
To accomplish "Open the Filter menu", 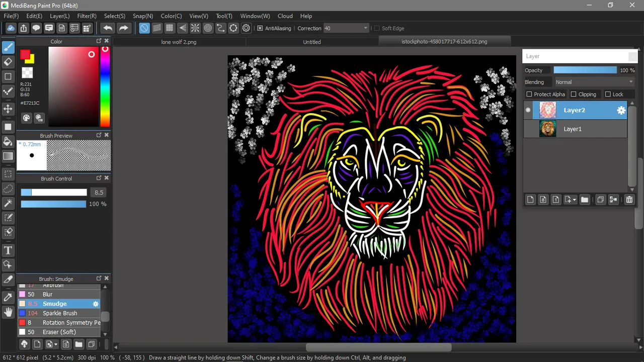I will coord(87,16).
